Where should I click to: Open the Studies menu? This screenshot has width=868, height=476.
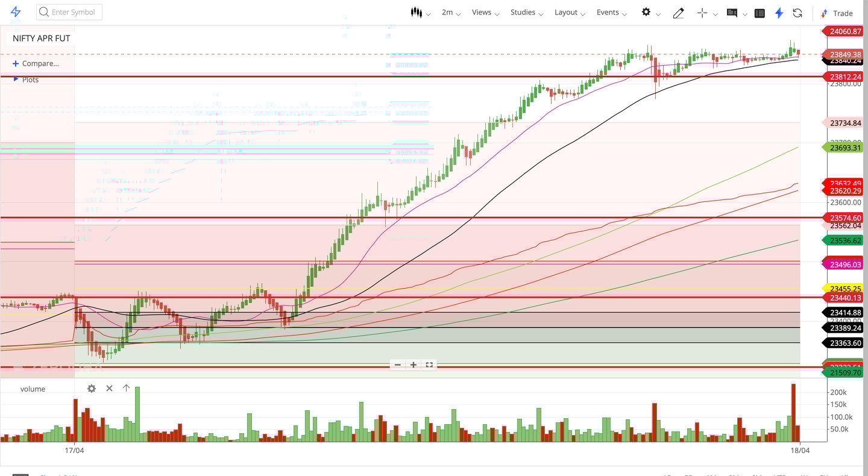[527, 13]
